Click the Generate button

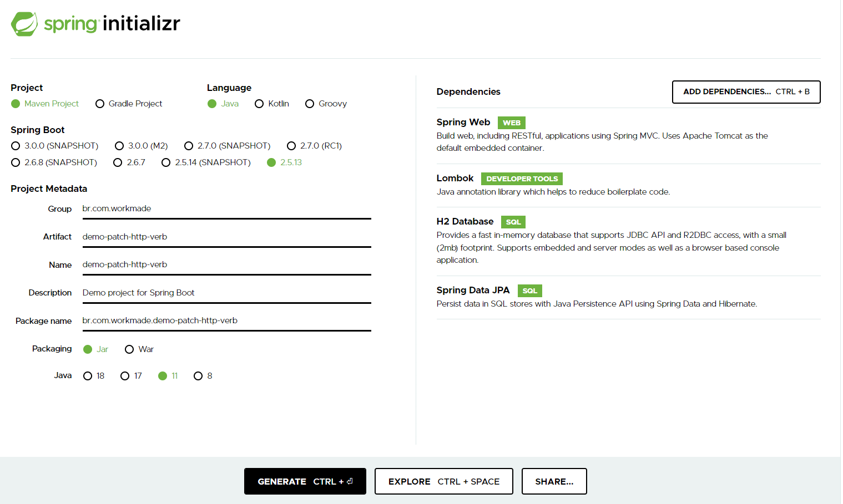click(305, 481)
